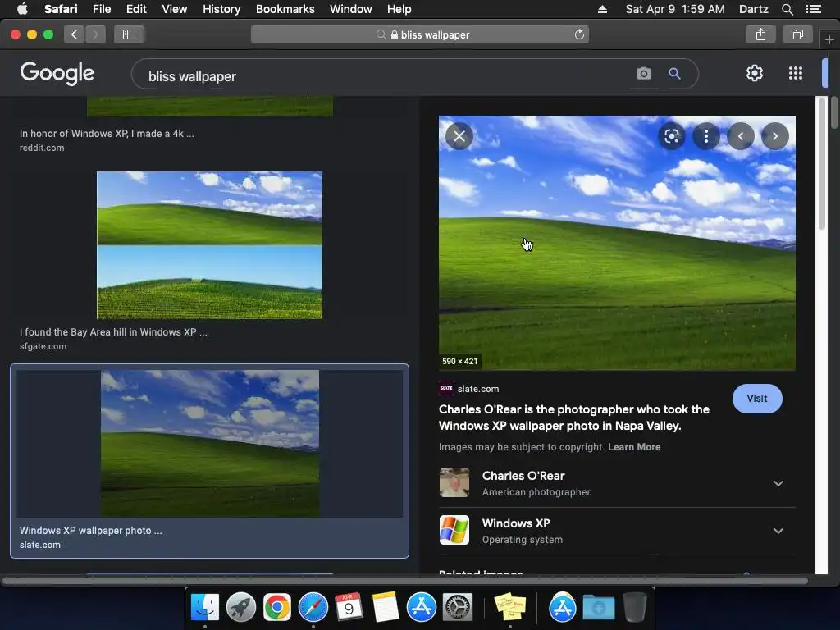Image resolution: width=840 pixels, height=630 pixels.
Task: Go forward with Safari forward arrow
Action: [95, 34]
